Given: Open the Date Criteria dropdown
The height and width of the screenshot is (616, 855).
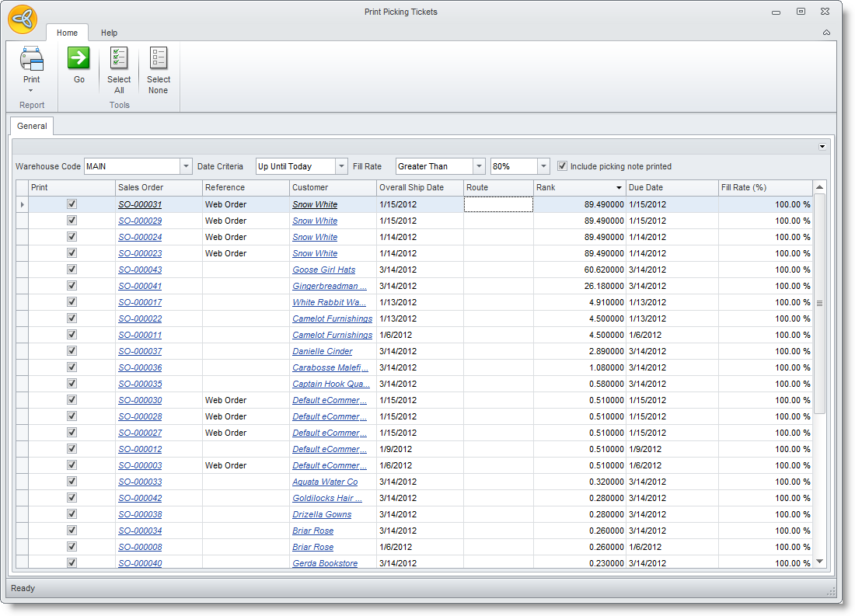Looking at the screenshot, I should [341, 166].
